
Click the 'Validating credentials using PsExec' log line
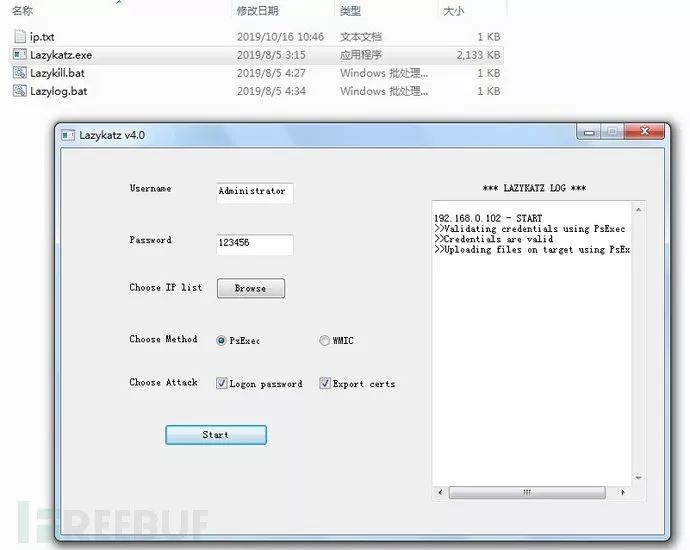pyautogui.click(x=530, y=229)
